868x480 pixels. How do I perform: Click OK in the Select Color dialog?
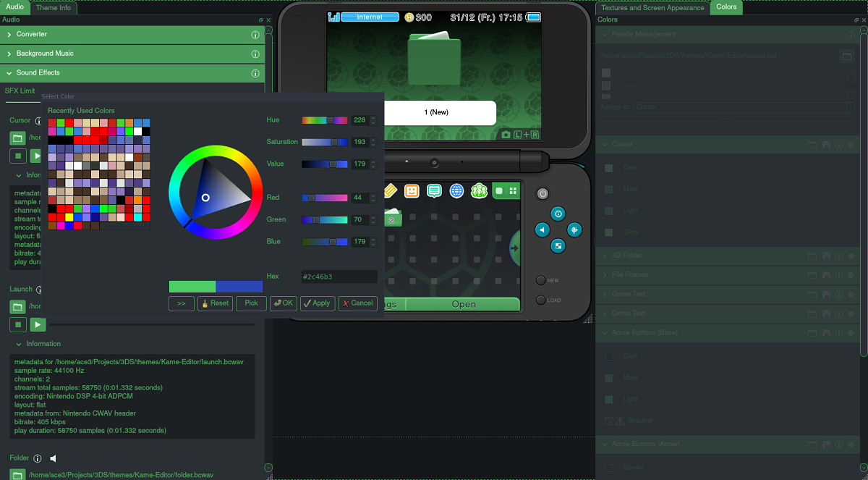(283, 303)
